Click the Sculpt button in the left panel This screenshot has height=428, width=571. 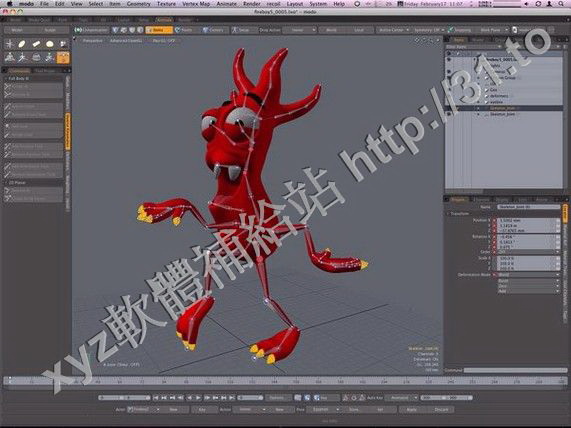[x=50, y=30]
